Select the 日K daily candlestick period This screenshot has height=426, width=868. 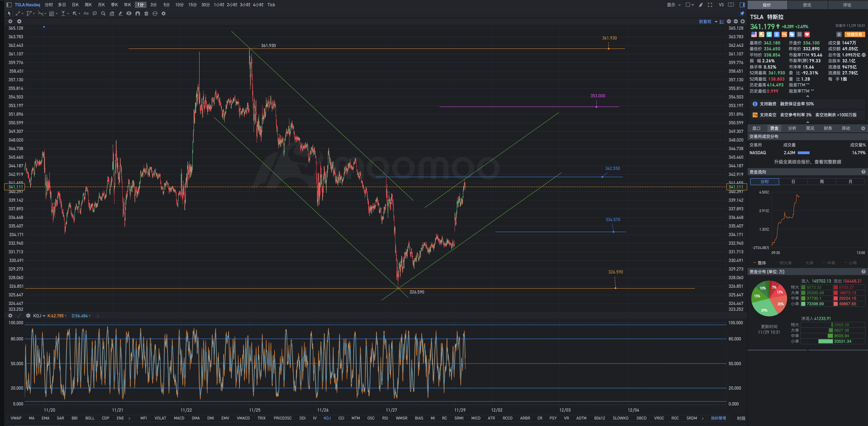(75, 5)
